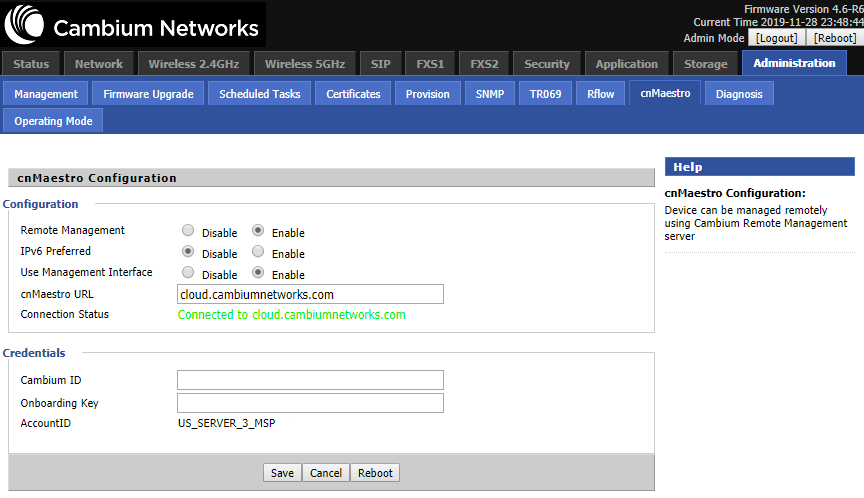The width and height of the screenshot is (864, 498).
Task: Open the Scheduled Tasks sub-tab
Action: pyautogui.click(x=260, y=94)
